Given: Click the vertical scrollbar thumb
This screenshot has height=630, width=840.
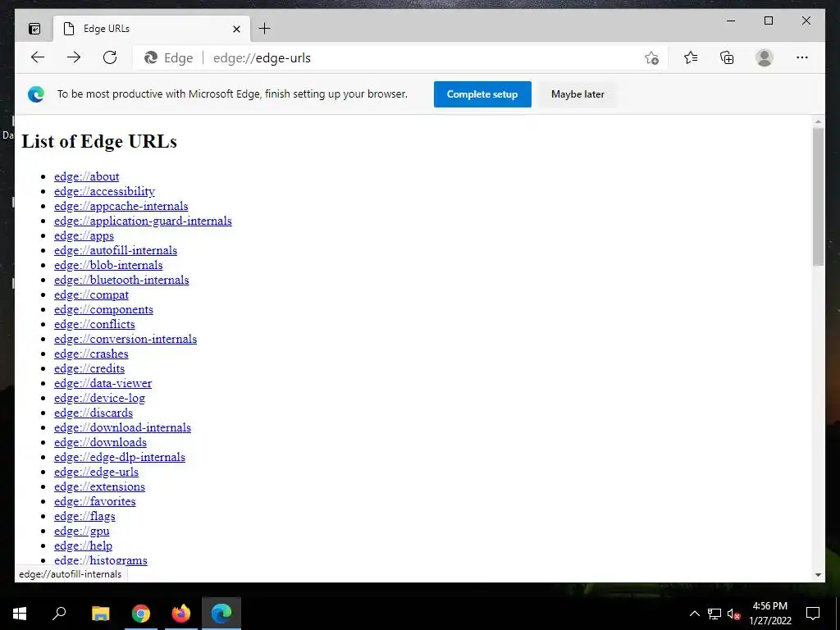Looking at the screenshot, I should tap(818, 197).
